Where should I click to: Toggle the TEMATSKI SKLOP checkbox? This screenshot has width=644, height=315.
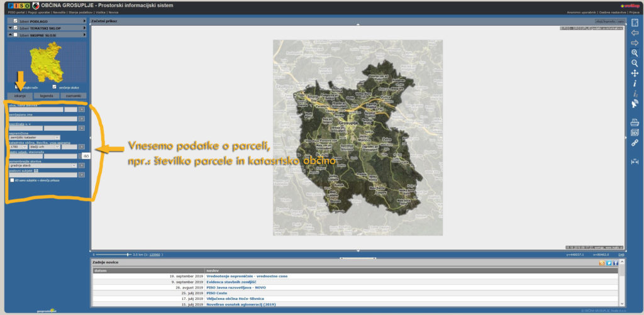(15, 28)
